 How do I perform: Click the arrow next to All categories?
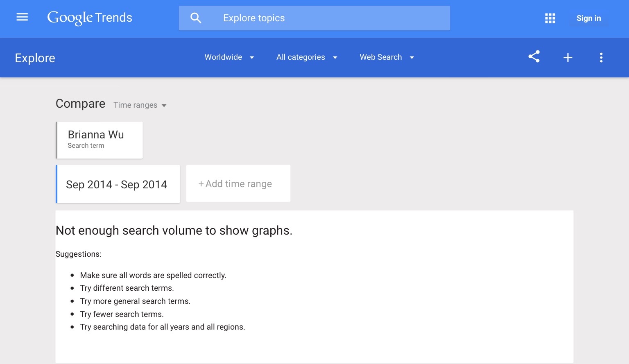(335, 58)
